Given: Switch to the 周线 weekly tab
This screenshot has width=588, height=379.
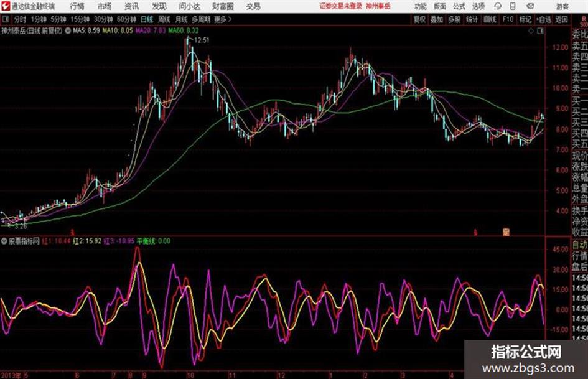Looking at the screenshot, I should point(164,19).
